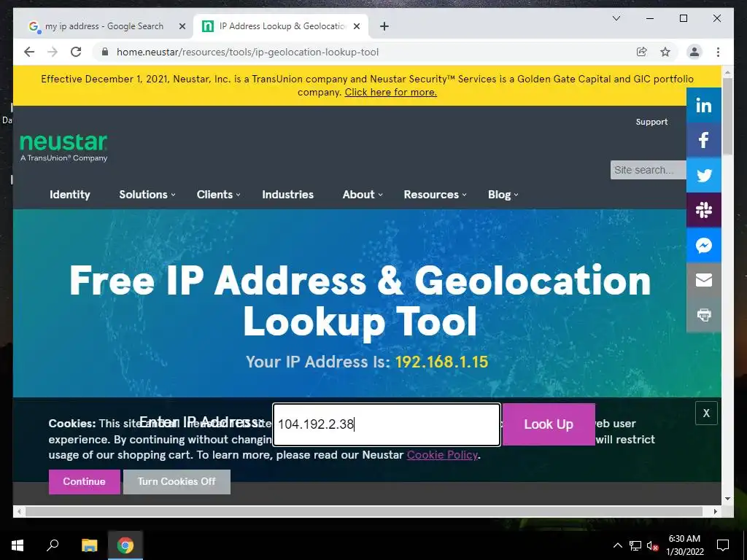Image resolution: width=747 pixels, height=560 pixels.
Task: Email this page envelope icon
Action: click(x=704, y=280)
